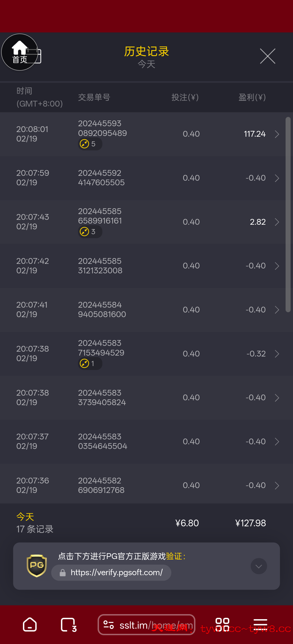
Task: Open the -0.32 profit record row
Action: pos(277,354)
